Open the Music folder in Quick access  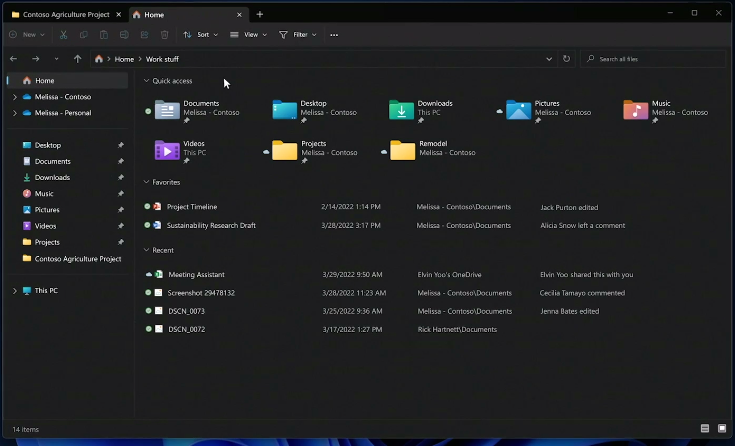coord(666,111)
